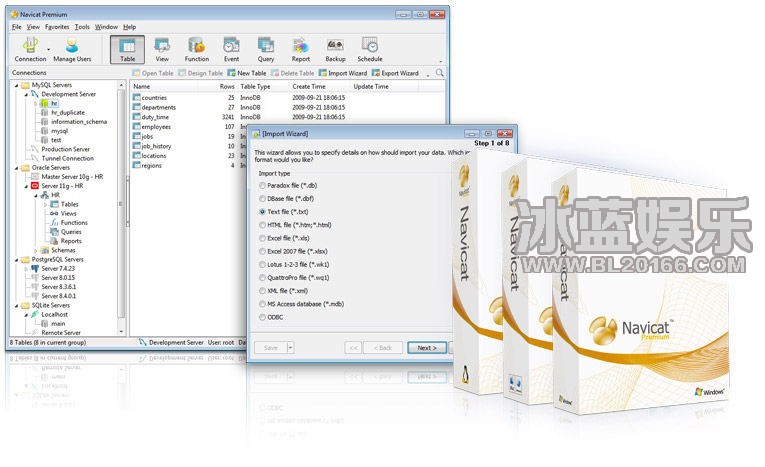Open the Help menu
Viewport: 765px width, 467px height.
click(x=129, y=27)
